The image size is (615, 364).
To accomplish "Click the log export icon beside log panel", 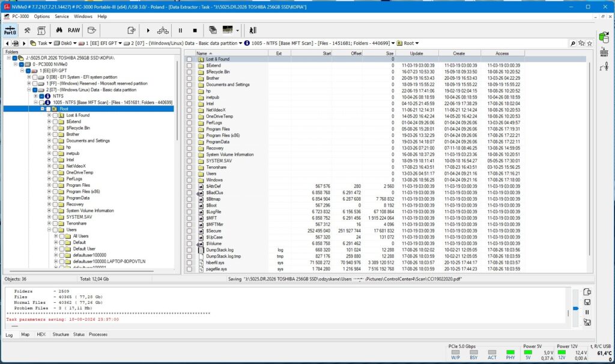I will pos(587,292).
